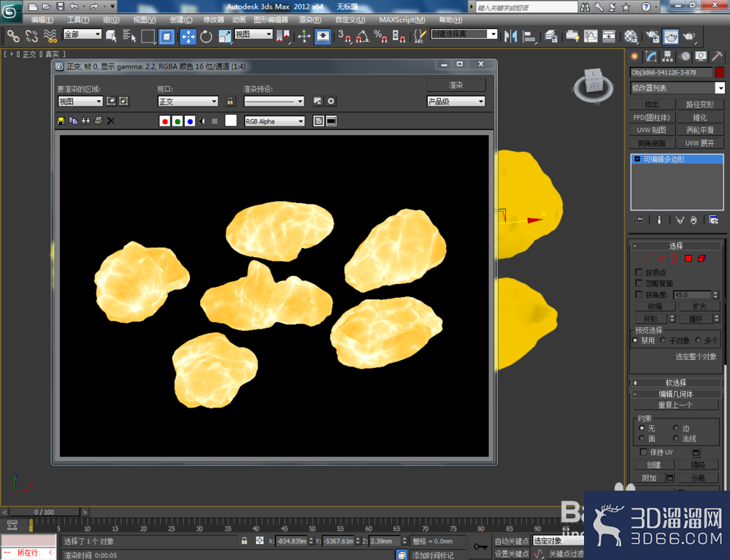Screen dimensions: 730x560
Task: Open the 渲染(R) menu
Action: pos(310,20)
